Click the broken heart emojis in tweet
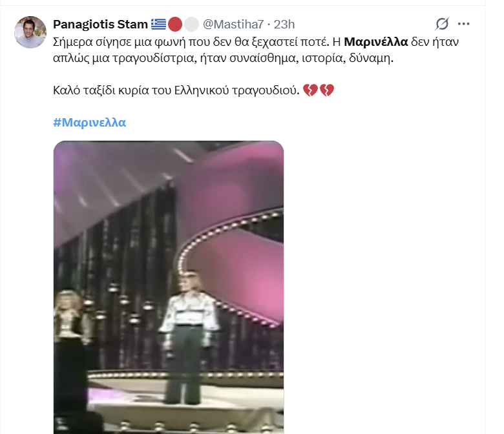The height and width of the screenshot is (434, 504). coord(319,90)
